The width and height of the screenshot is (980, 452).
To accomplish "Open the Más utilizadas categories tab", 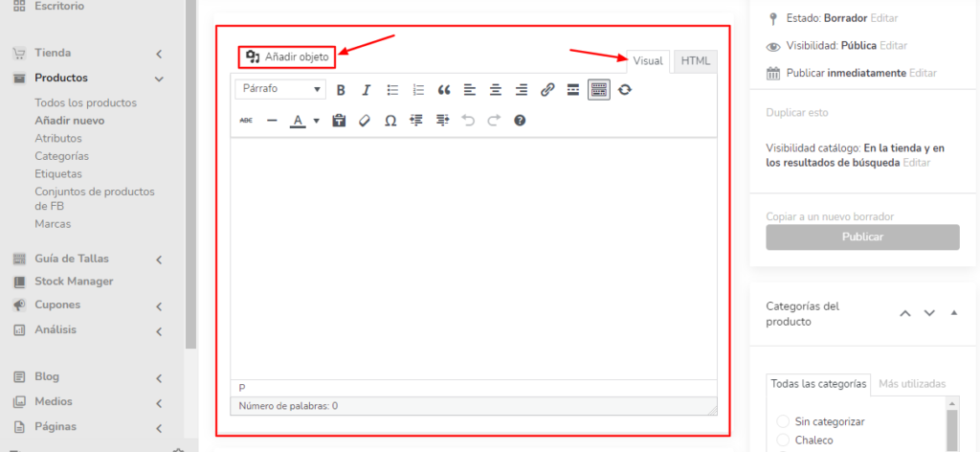I will click(x=912, y=384).
